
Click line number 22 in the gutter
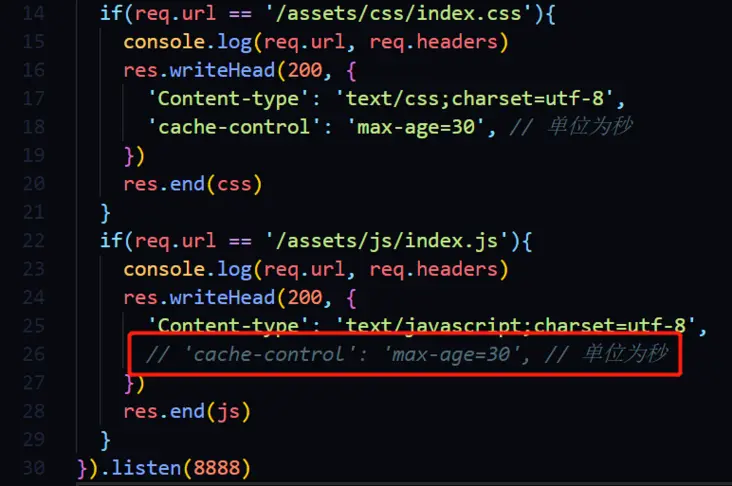[34, 240]
